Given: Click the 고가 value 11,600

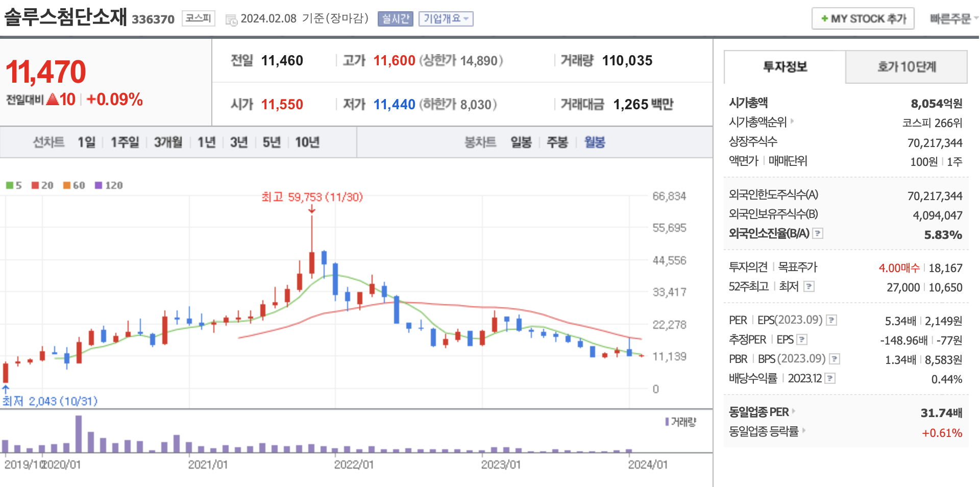Looking at the screenshot, I should (395, 61).
